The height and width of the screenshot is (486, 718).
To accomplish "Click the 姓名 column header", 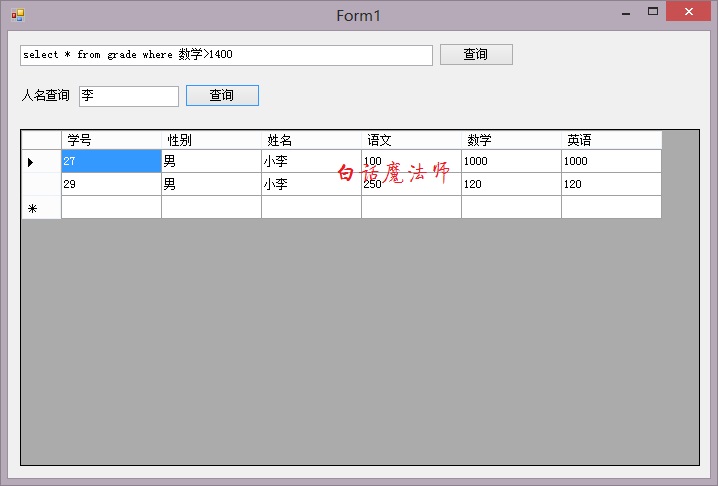I will coord(311,140).
